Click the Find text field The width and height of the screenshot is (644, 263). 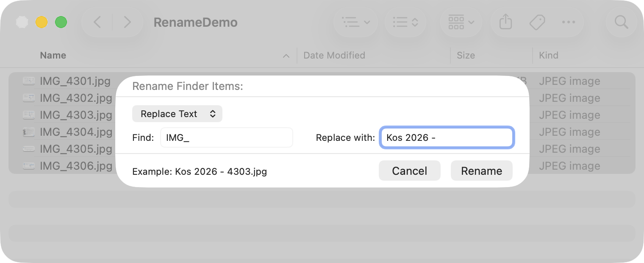pos(226,137)
